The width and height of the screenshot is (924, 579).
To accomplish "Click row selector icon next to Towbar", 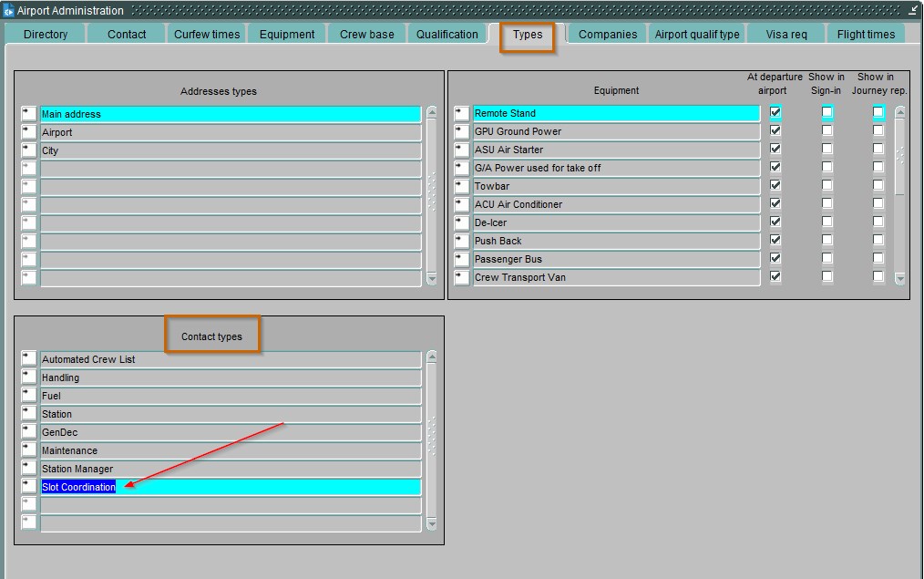I will pos(462,186).
